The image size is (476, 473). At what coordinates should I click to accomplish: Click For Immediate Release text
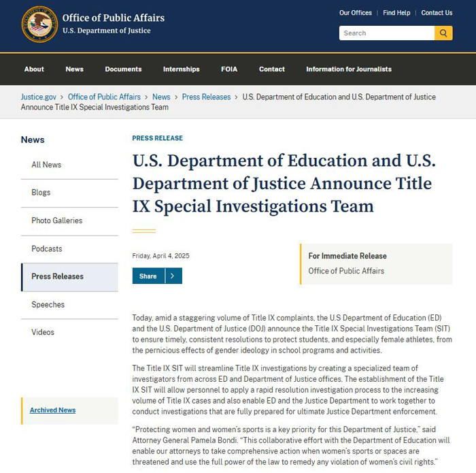click(x=347, y=256)
